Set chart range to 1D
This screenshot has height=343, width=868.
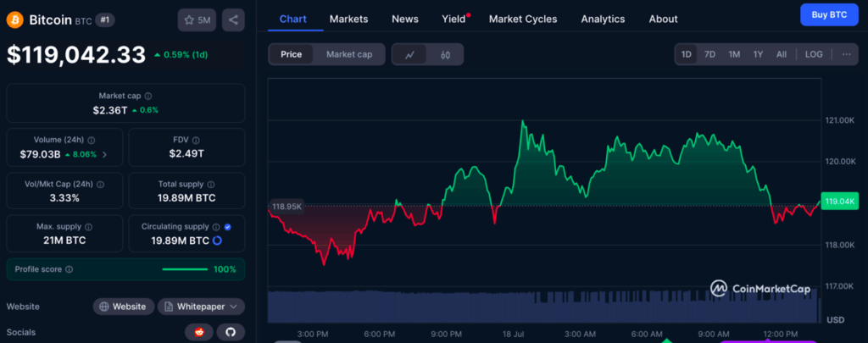point(687,54)
